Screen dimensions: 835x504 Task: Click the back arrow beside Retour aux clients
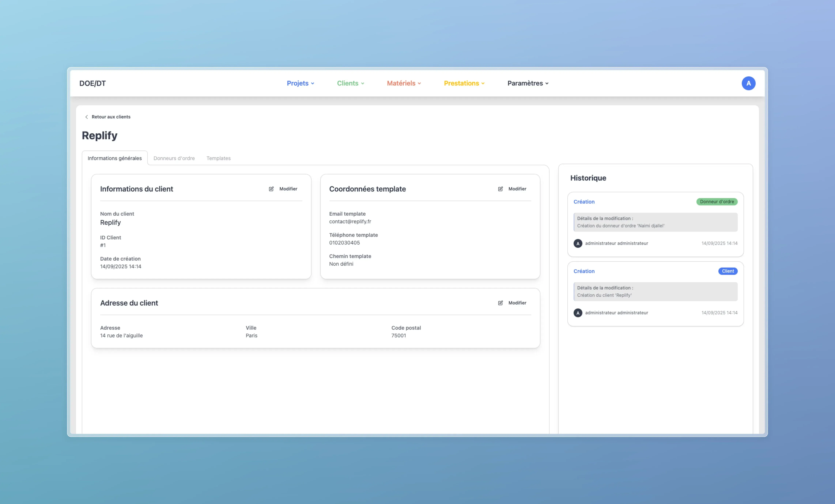86,117
